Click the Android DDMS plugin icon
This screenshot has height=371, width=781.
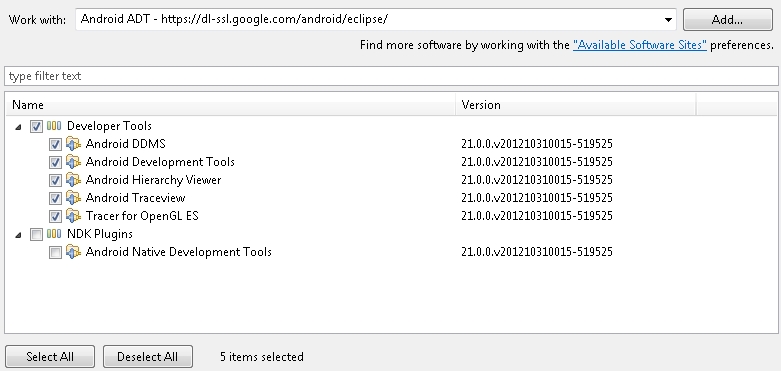coord(73,144)
